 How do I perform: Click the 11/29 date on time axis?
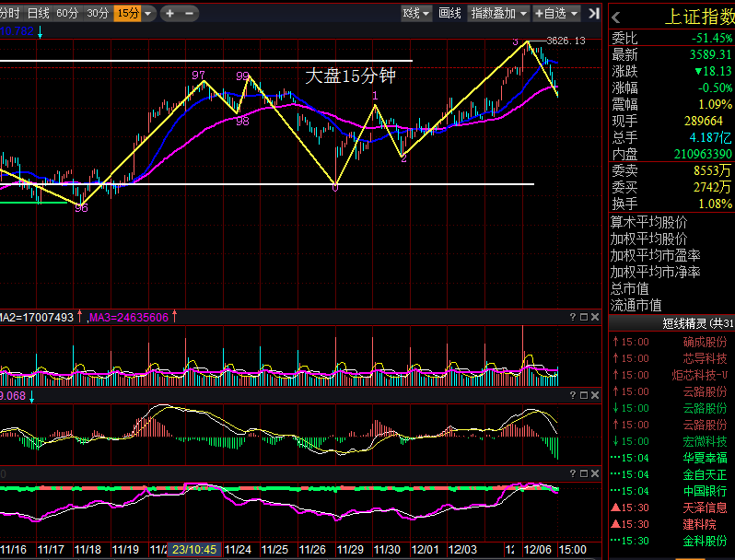[x=350, y=549]
